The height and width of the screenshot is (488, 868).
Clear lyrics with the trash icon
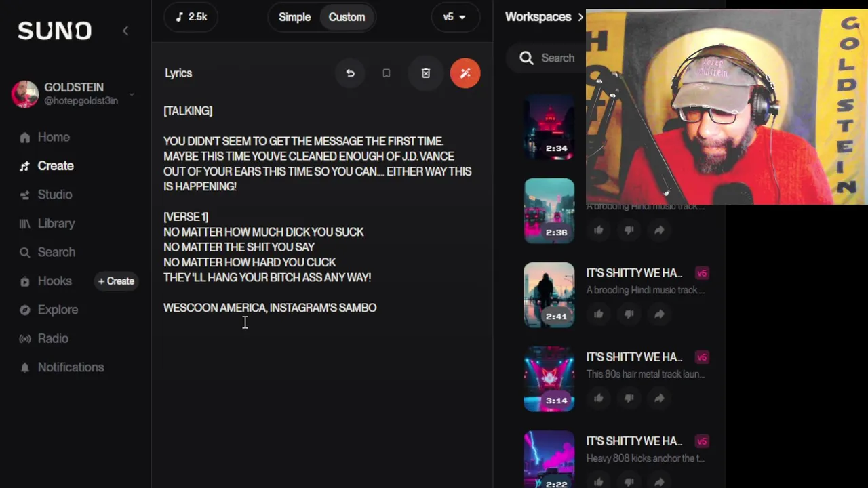(x=426, y=73)
